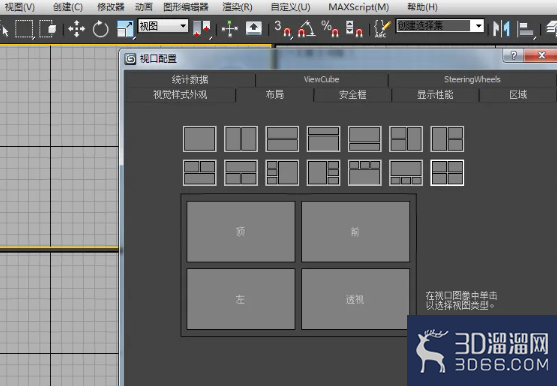Screen dimensions: 557x386
Task: Choose the two vertical panes layout
Action: [241, 139]
